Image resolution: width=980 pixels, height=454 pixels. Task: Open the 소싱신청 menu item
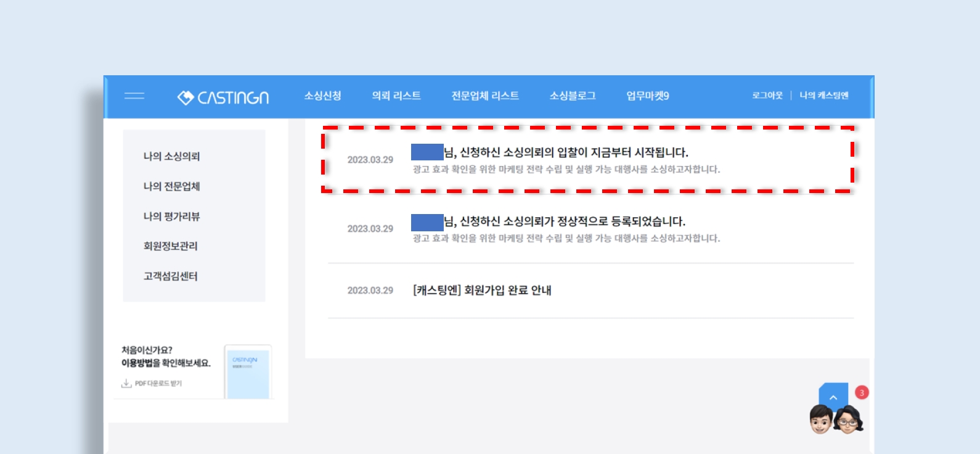tap(322, 96)
